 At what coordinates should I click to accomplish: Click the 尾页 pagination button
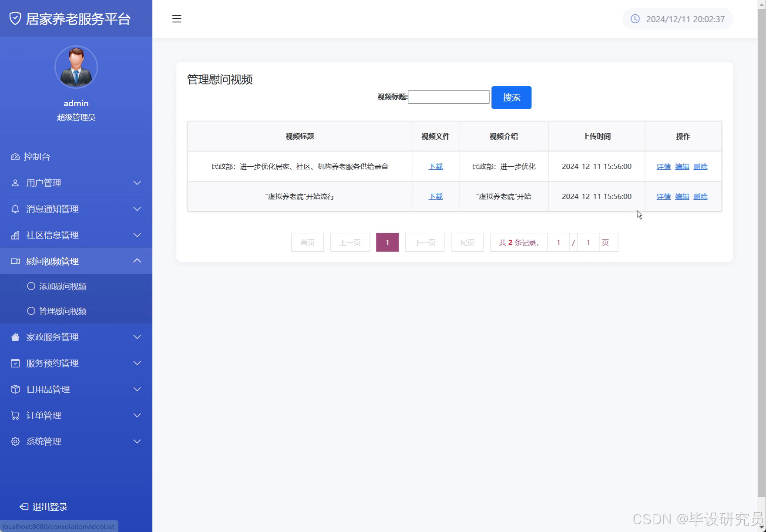point(467,242)
